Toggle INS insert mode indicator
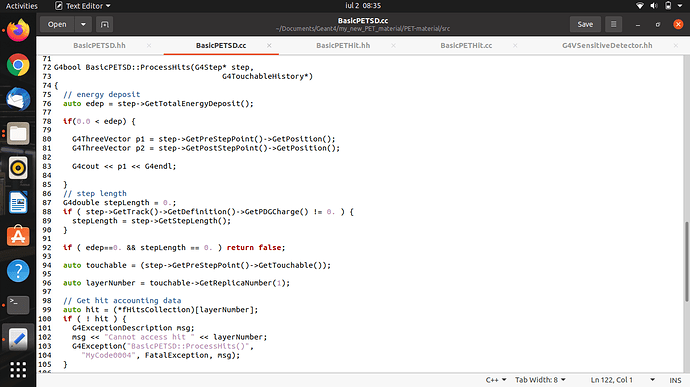This screenshot has height=387, width=690. click(675, 380)
